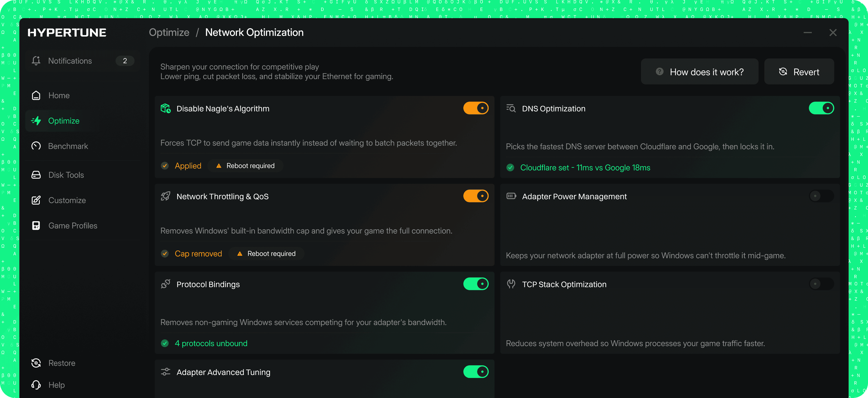The width and height of the screenshot is (868, 398).
Task: Click the Game Profiles icon
Action: [36, 226]
